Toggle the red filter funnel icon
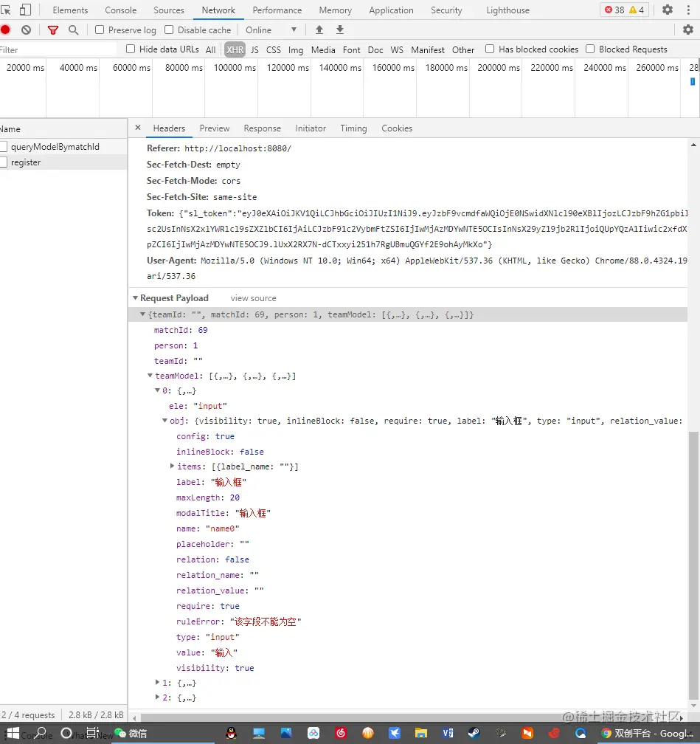Viewport: 700px width, 744px height. click(53, 30)
